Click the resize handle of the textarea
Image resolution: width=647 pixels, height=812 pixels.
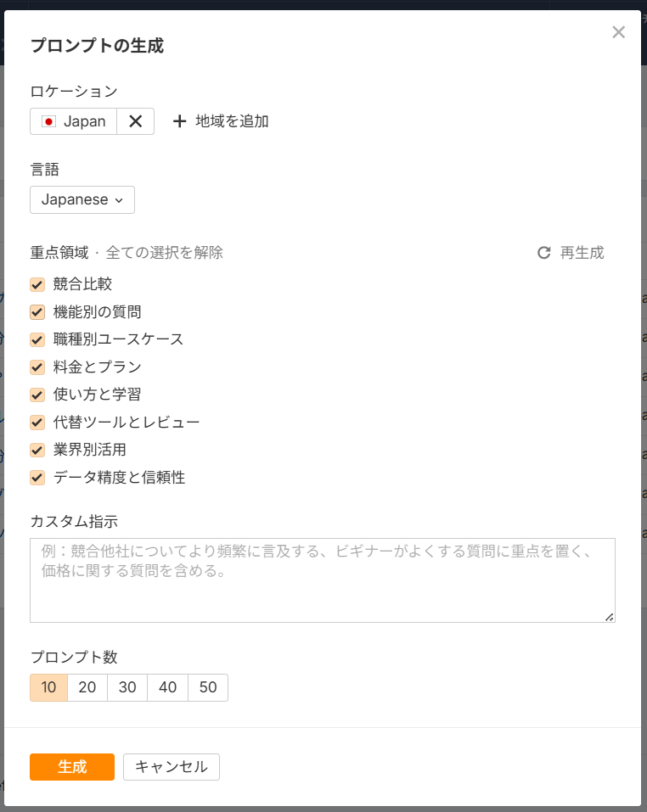tap(610, 618)
